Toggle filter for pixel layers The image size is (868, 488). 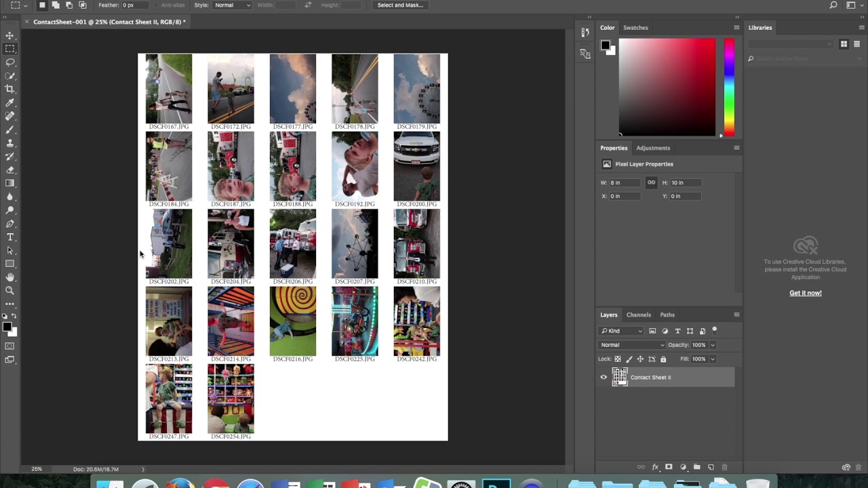652,331
